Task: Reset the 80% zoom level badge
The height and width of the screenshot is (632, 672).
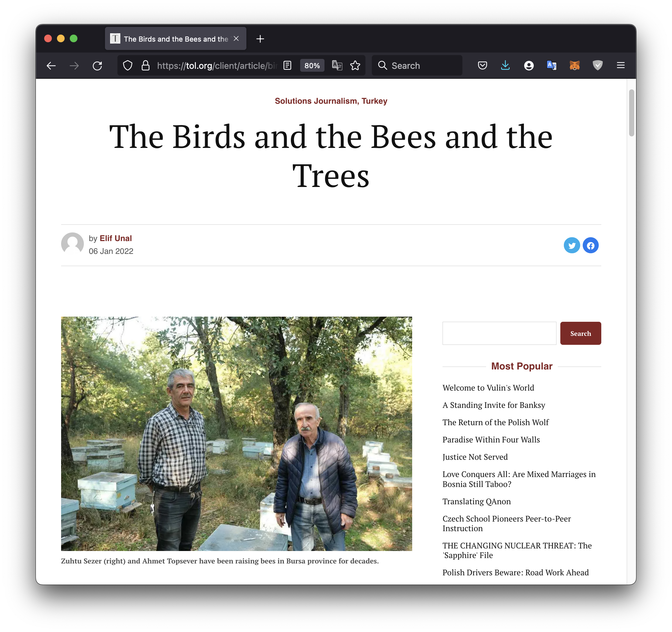Action: [312, 66]
